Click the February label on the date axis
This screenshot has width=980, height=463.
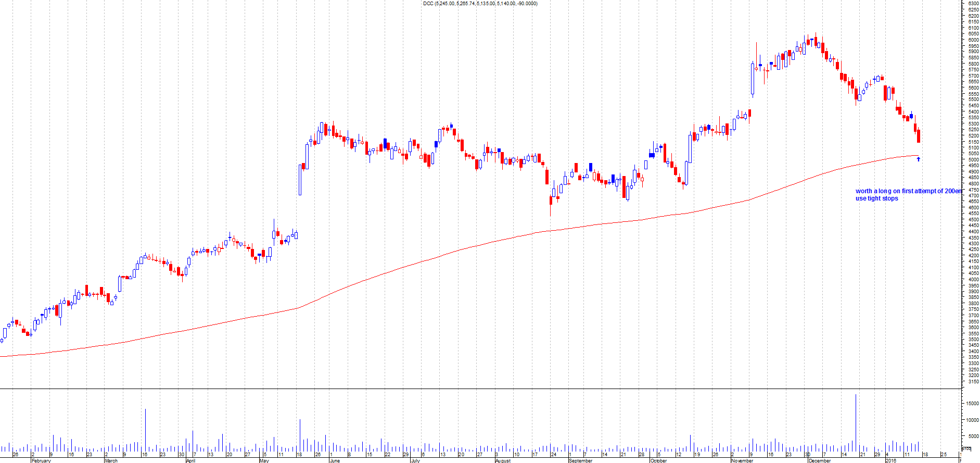point(41,460)
